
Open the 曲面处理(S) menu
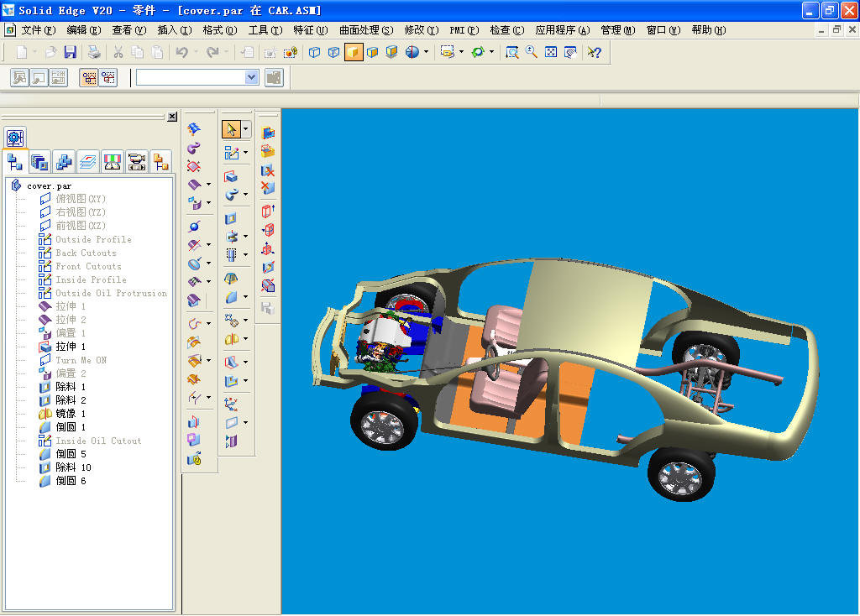click(366, 30)
